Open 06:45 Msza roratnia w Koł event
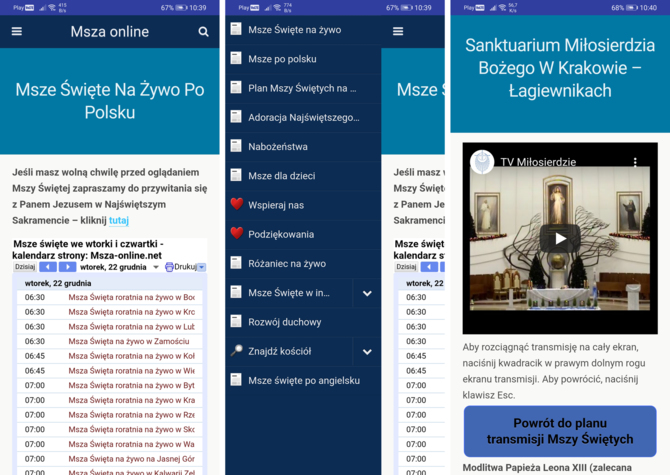This screenshot has width=670, height=475. [x=110, y=356]
